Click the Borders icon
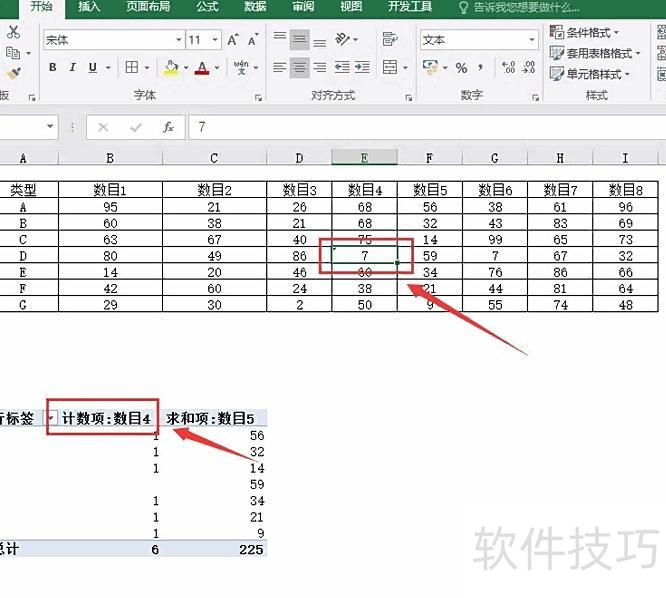666x598 pixels. pyautogui.click(x=132, y=67)
